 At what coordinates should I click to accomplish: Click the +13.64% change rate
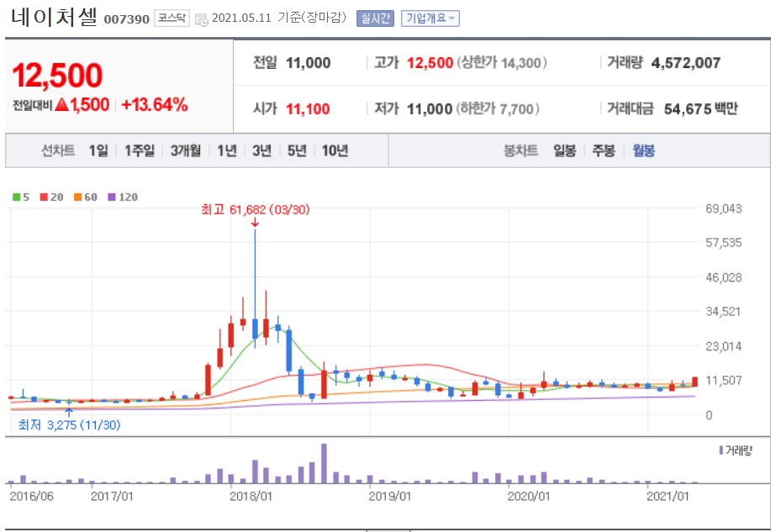click(x=155, y=105)
